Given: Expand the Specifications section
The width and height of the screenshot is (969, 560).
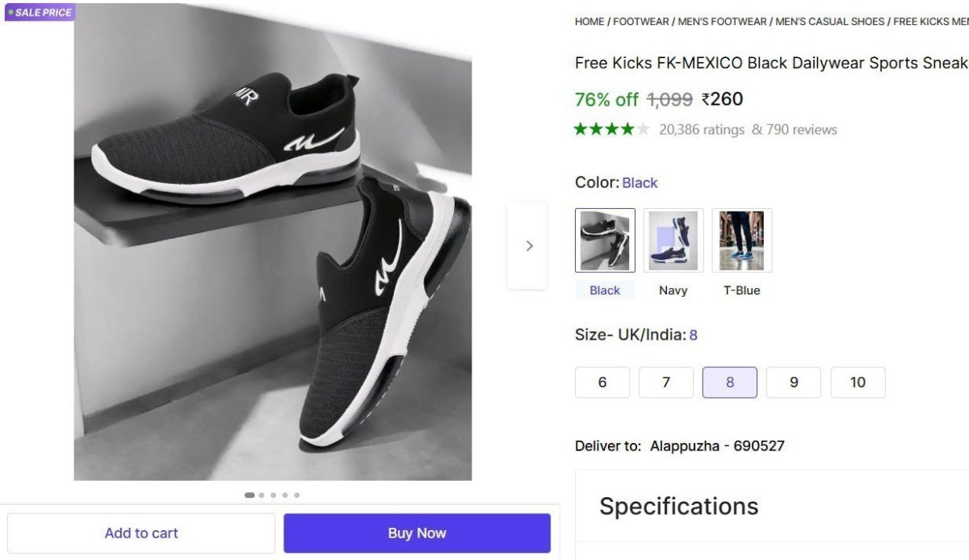Looking at the screenshot, I should (678, 506).
